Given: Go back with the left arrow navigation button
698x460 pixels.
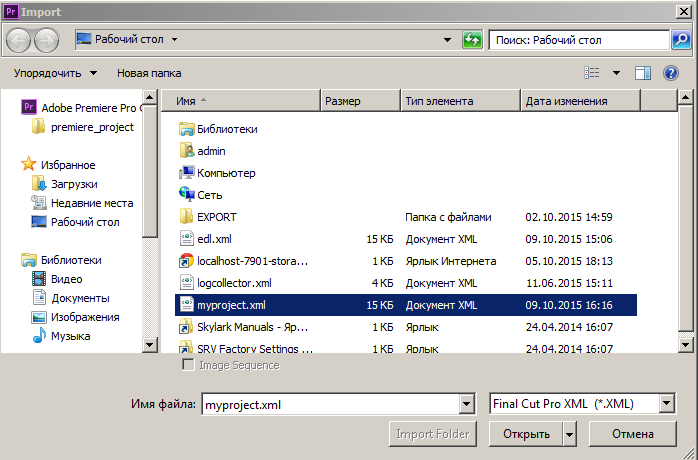Looking at the screenshot, I should [x=18, y=41].
